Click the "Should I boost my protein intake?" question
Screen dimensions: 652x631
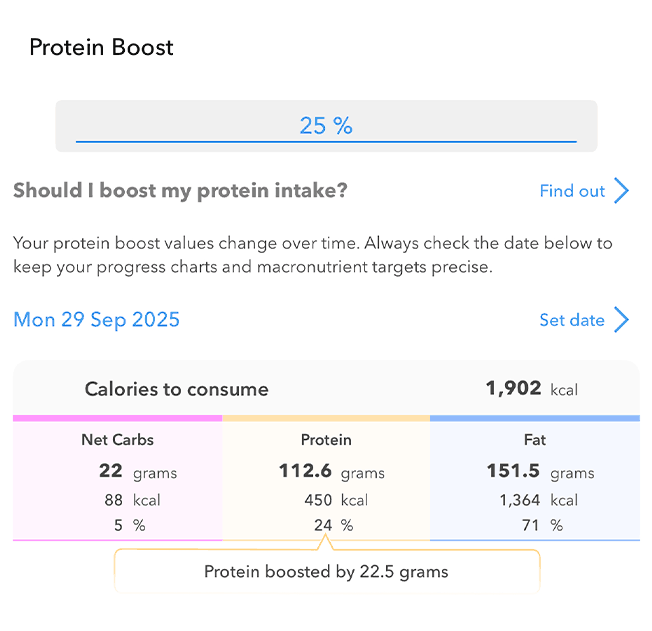180,191
